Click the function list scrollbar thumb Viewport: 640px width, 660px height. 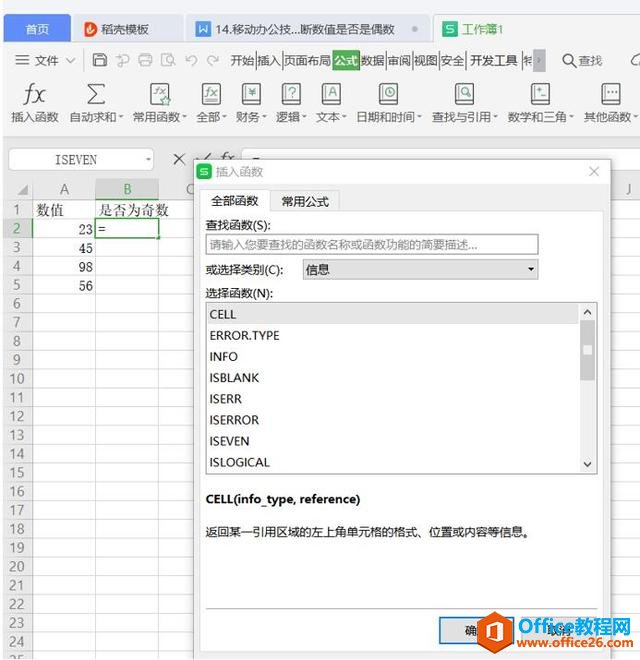tap(587, 350)
